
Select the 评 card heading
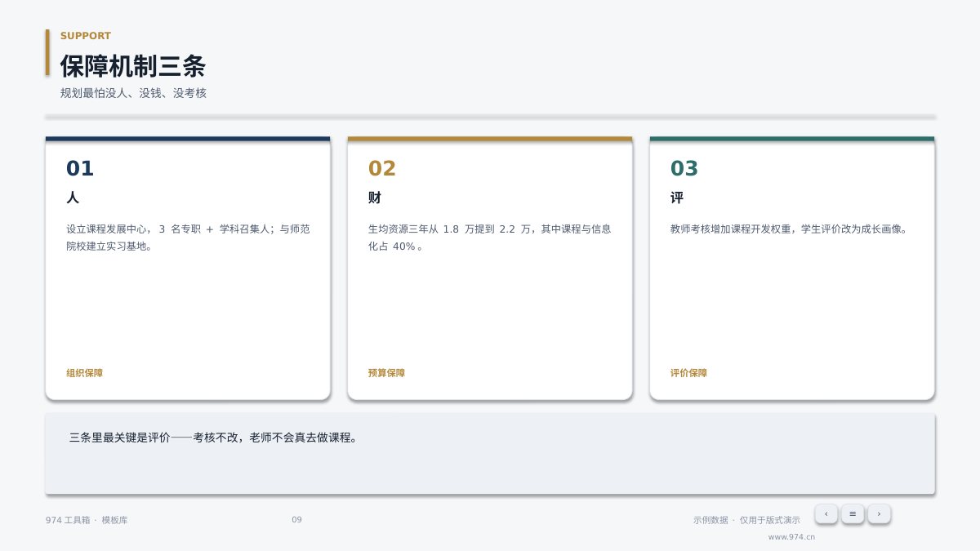tap(677, 198)
